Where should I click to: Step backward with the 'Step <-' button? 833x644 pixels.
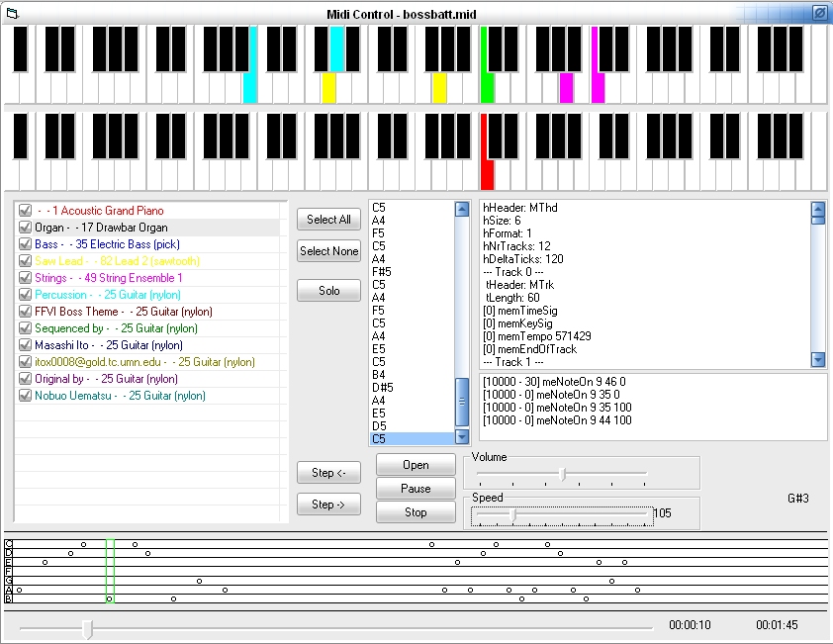coord(328,473)
